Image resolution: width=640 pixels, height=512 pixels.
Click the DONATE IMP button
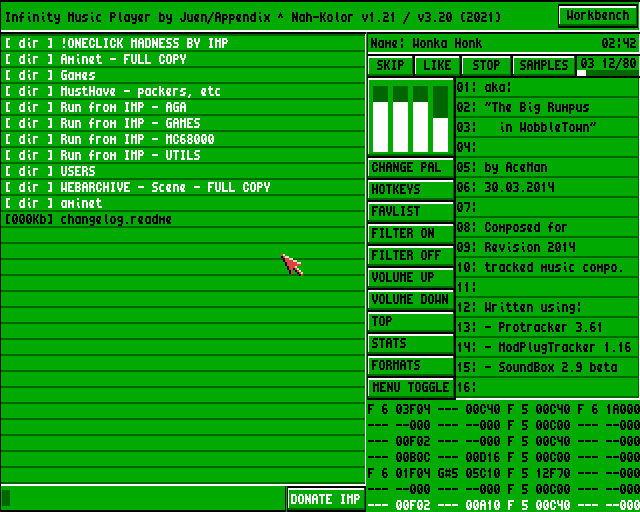click(325, 499)
